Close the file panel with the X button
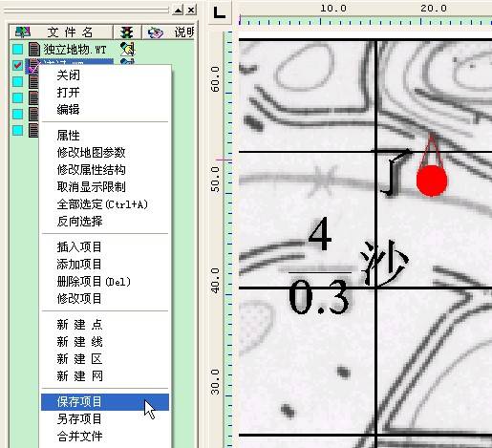492x448 pixels. point(191,11)
